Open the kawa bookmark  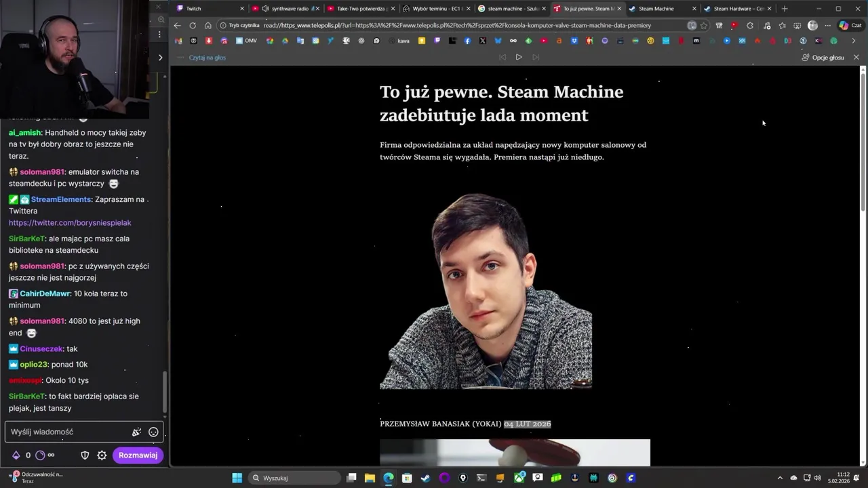pyautogui.click(x=399, y=41)
